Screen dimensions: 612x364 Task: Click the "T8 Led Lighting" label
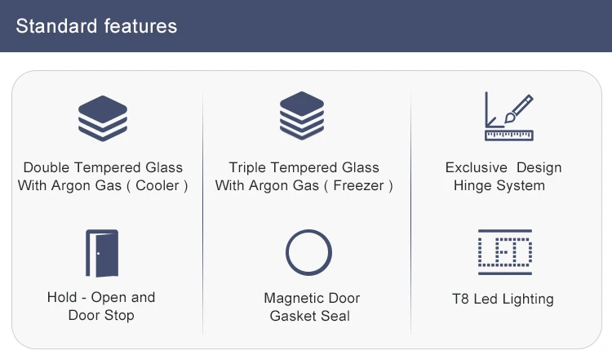[x=503, y=299]
